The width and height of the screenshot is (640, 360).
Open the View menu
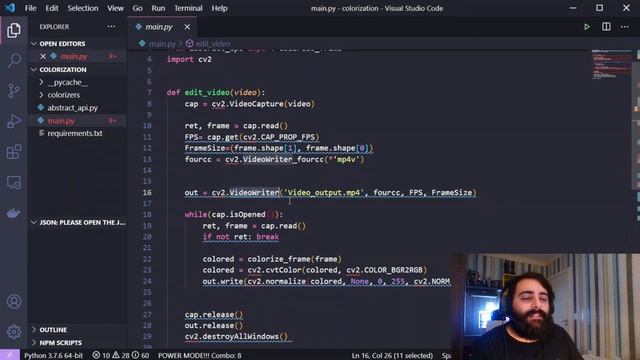click(115, 8)
